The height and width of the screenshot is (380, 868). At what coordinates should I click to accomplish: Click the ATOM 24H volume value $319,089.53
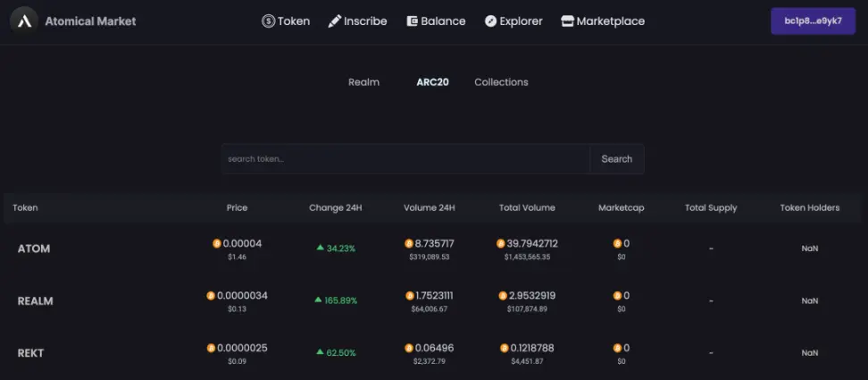tap(429, 257)
